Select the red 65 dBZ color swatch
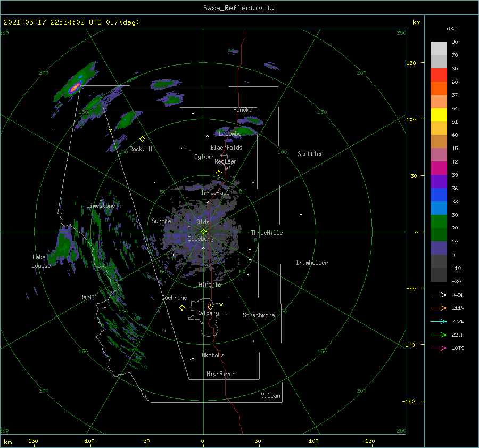The height and width of the screenshot is (448, 479). 439,75
